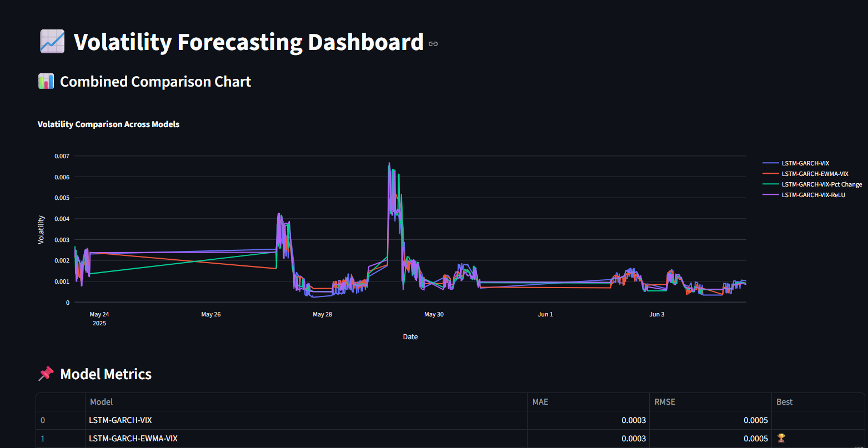This screenshot has height=448, width=868.
Task: Click the Volatility Forecasting Dashboard heading
Action: coord(249,42)
